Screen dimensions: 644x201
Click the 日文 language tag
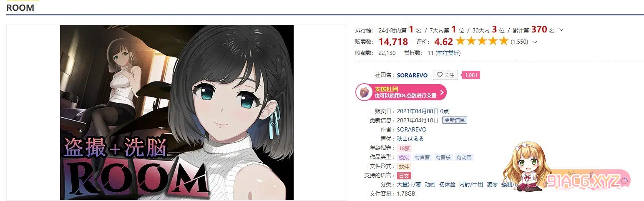[404, 176]
